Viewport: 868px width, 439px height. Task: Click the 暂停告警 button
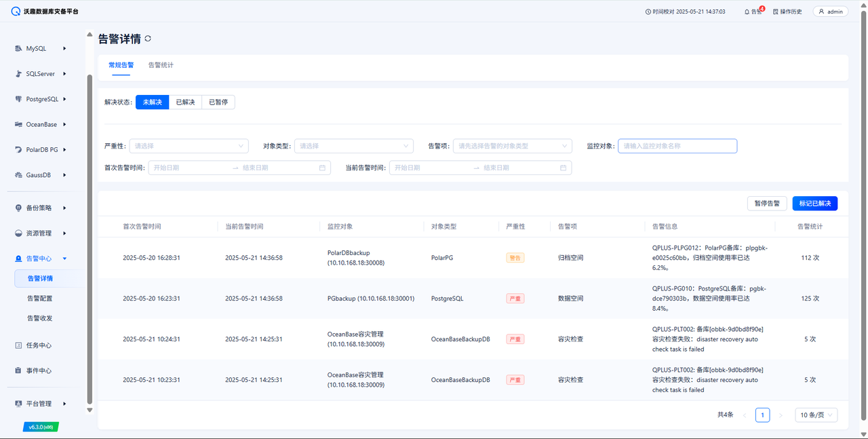767,203
